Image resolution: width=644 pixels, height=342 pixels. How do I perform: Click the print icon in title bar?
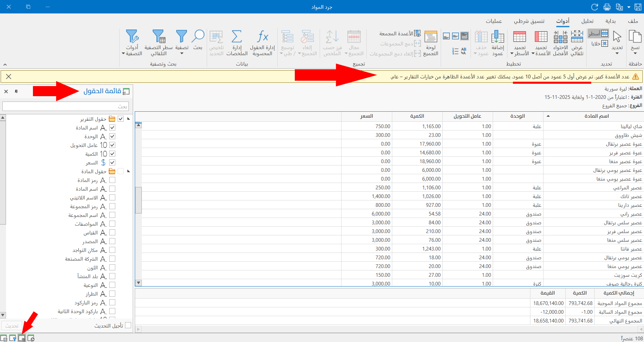click(x=607, y=7)
